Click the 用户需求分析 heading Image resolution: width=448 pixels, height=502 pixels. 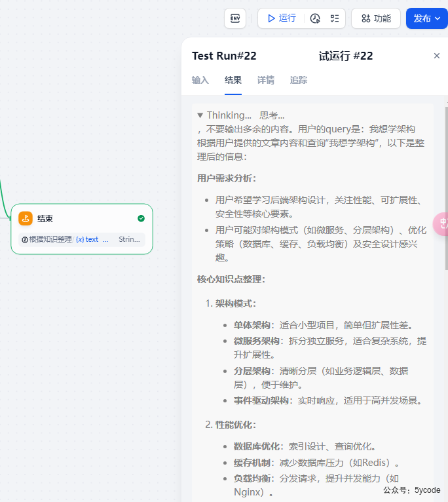pyautogui.click(x=227, y=178)
